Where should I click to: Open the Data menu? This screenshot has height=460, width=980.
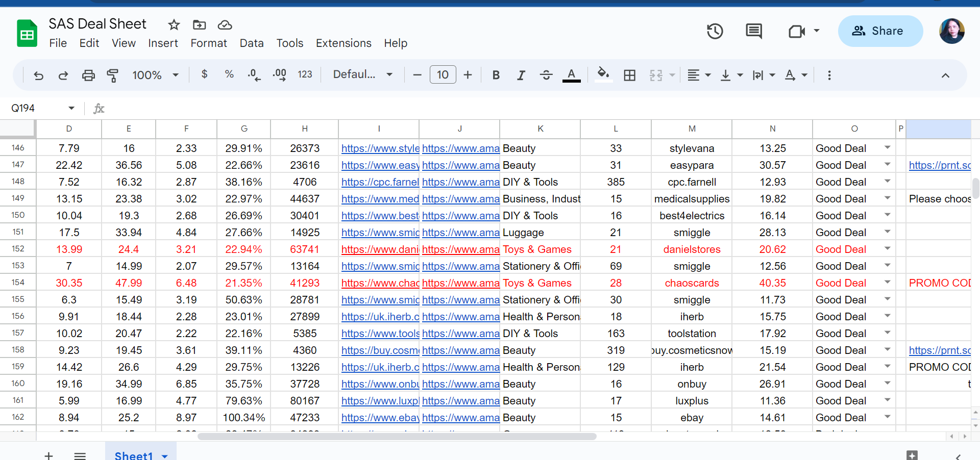252,43
